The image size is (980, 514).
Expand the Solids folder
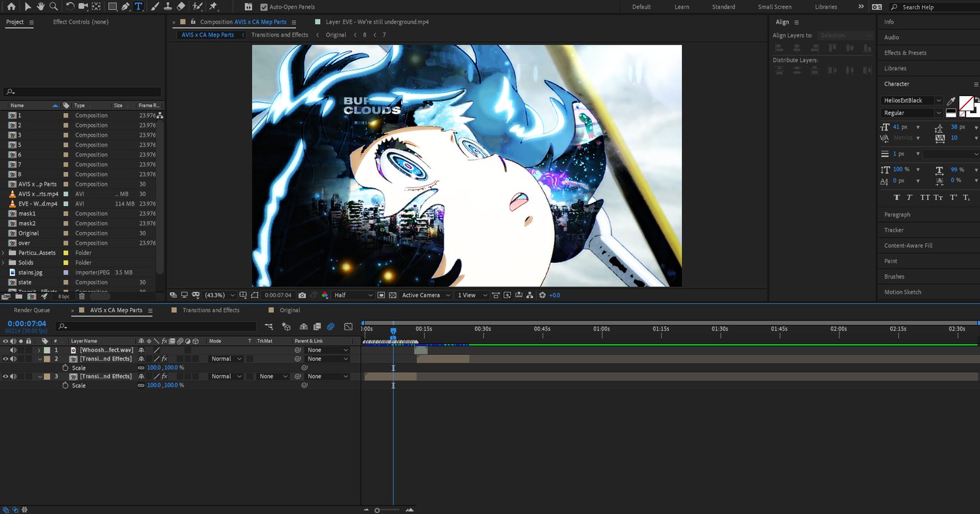pyautogui.click(x=4, y=263)
